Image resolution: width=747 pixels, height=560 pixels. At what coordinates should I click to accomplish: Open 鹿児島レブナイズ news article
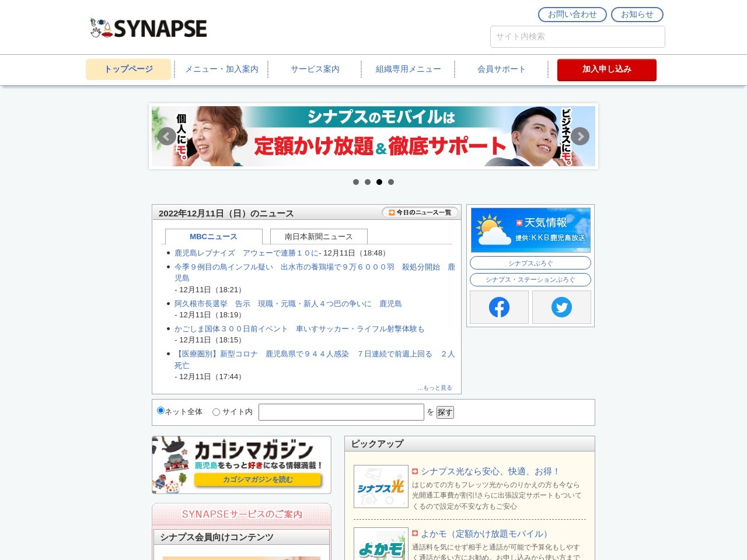(247, 253)
